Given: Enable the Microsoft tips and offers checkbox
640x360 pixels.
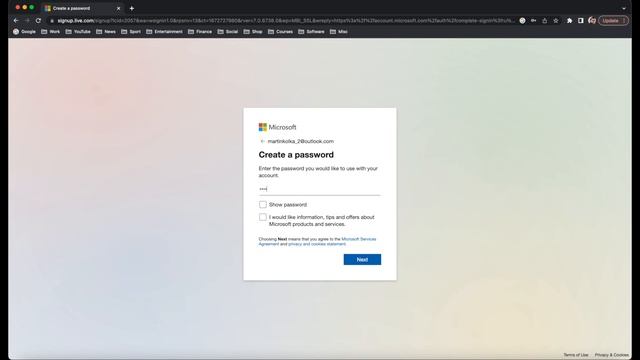Looking at the screenshot, I should pos(263,217).
